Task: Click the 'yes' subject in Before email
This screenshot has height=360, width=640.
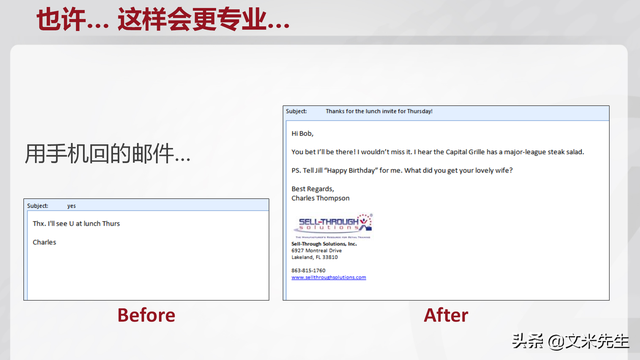Action: pos(71,206)
